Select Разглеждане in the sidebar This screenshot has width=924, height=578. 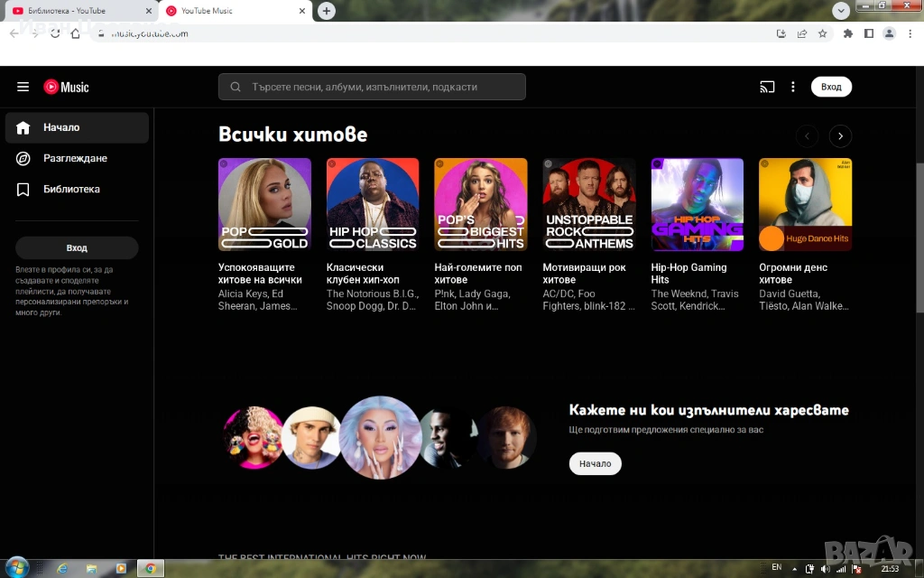75,158
